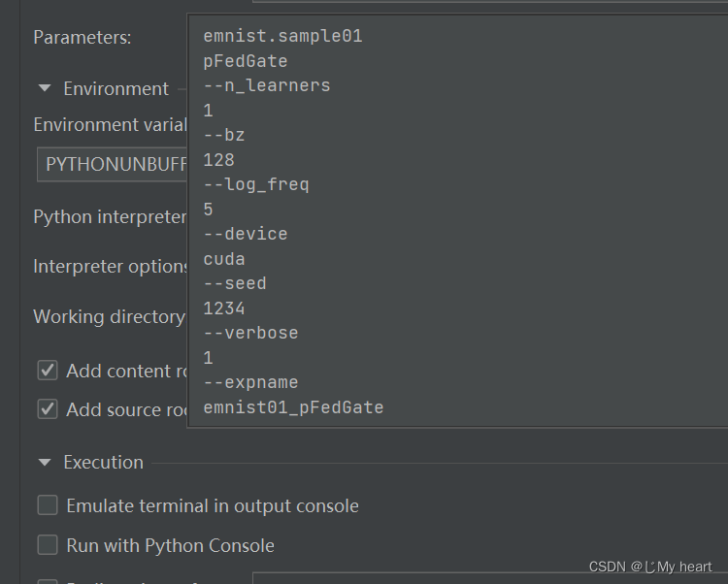The height and width of the screenshot is (584, 728).
Task: Click the PYTHONUNBUFF environment variables field
Action: 112,164
